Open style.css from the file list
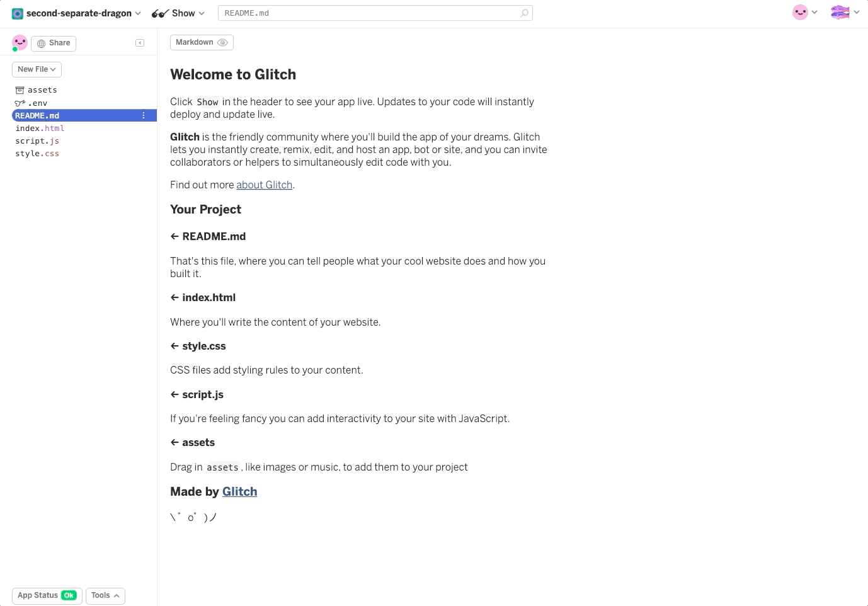Screen dimensions: 868x606 pyautogui.click(x=37, y=153)
